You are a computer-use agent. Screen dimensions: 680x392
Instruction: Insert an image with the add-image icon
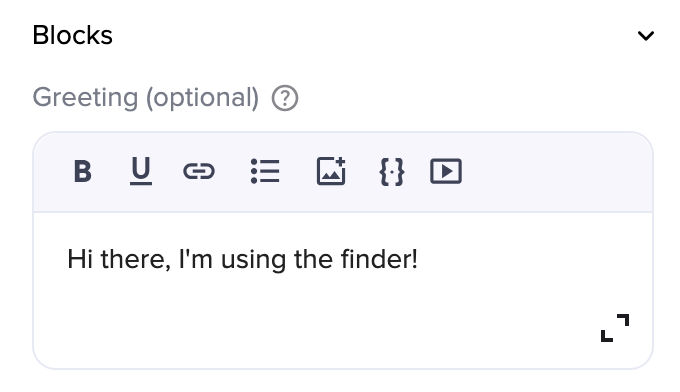click(x=331, y=171)
